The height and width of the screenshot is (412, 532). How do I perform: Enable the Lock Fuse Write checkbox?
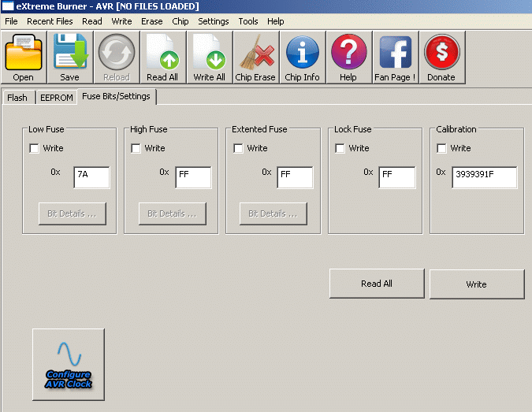coord(340,149)
